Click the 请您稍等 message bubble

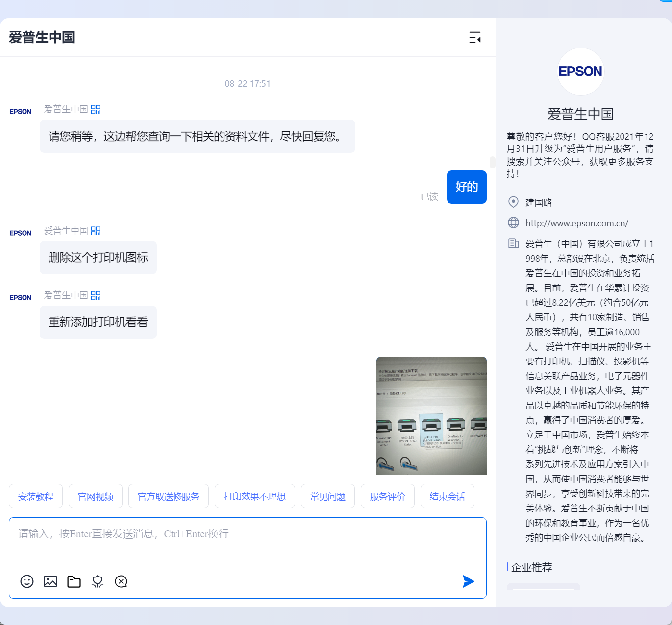198,136
